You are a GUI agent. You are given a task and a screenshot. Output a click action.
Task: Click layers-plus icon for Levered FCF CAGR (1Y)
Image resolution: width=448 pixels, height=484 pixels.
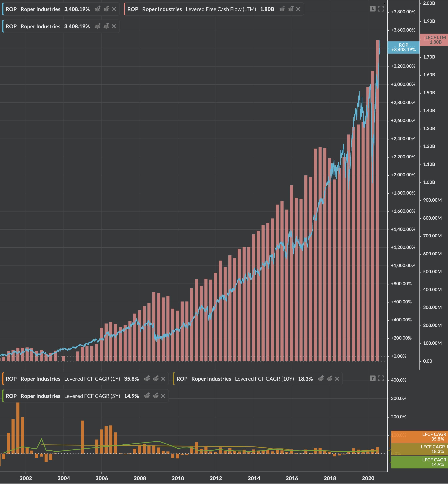tap(147, 378)
